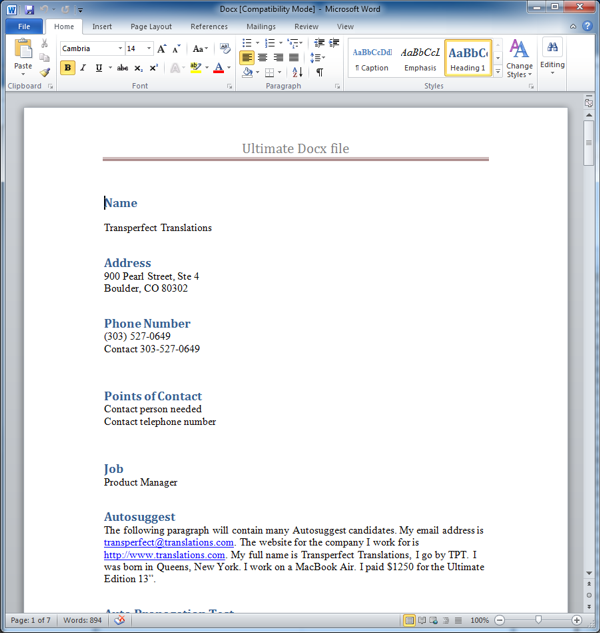Open the File tab
This screenshot has height=633, width=600.
[x=24, y=26]
